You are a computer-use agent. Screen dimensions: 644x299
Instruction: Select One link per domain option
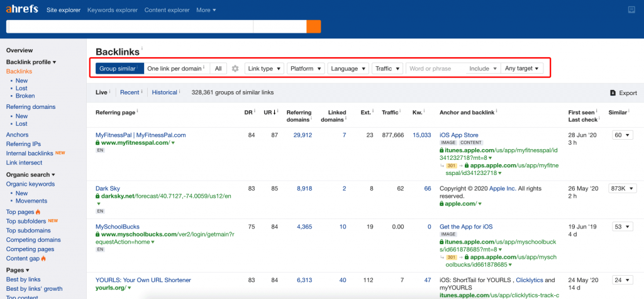tap(177, 69)
